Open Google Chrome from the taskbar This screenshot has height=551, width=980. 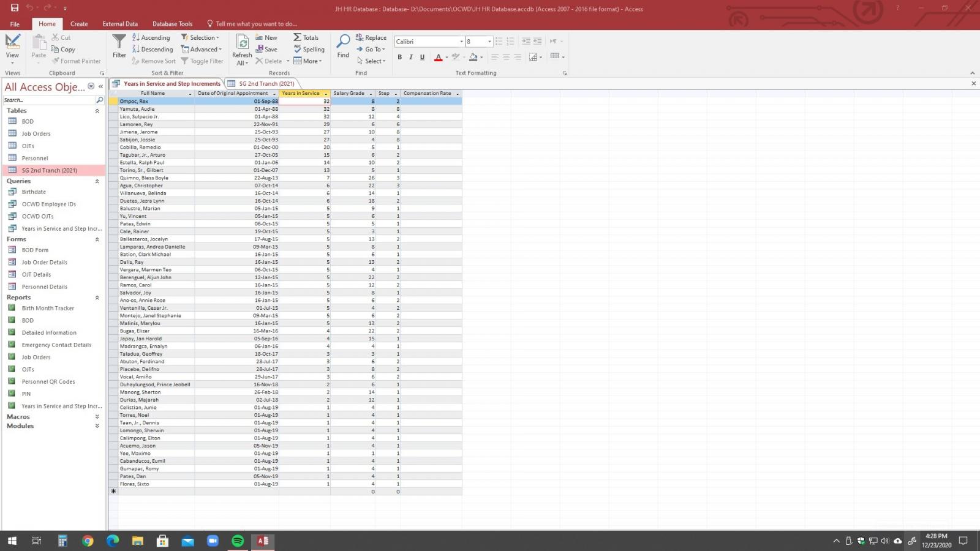coord(88,541)
